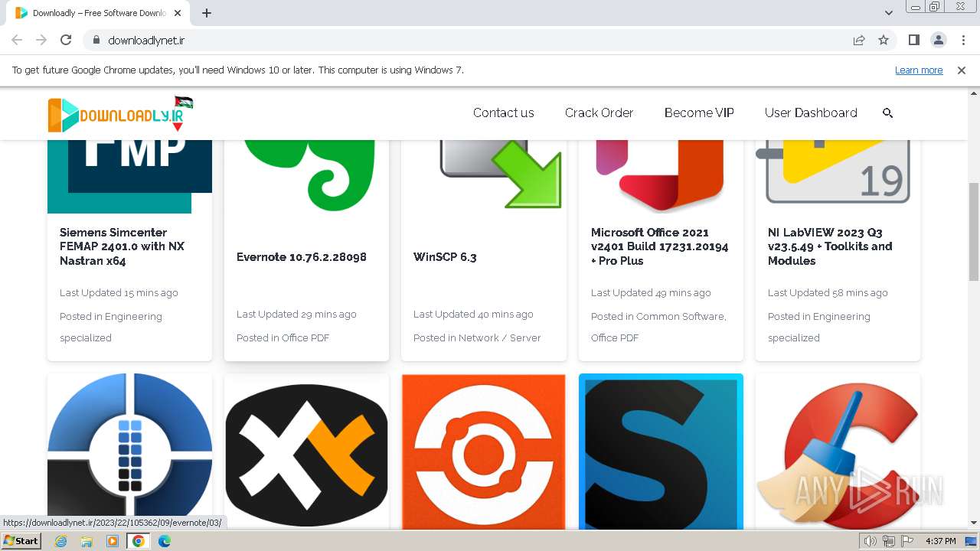This screenshot has width=980, height=551.
Task: Open Siemens Simcenter FEMAP 2401.0 title link
Action: pos(122,246)
